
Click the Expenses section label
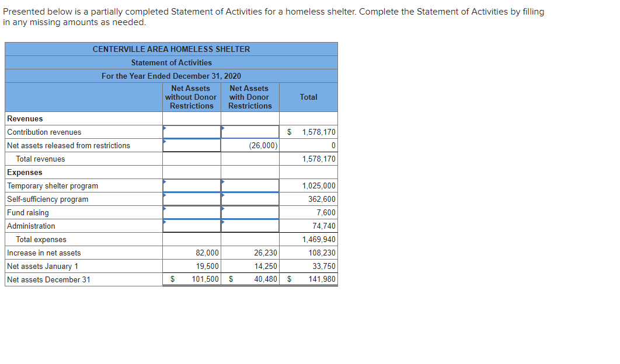[x=25, y=172]
